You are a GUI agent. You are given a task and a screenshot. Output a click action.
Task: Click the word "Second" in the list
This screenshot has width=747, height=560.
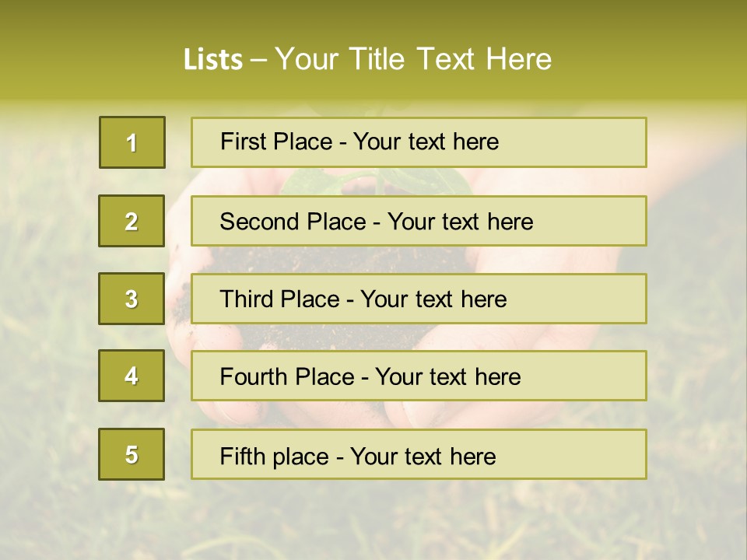(x=258, y=222)
